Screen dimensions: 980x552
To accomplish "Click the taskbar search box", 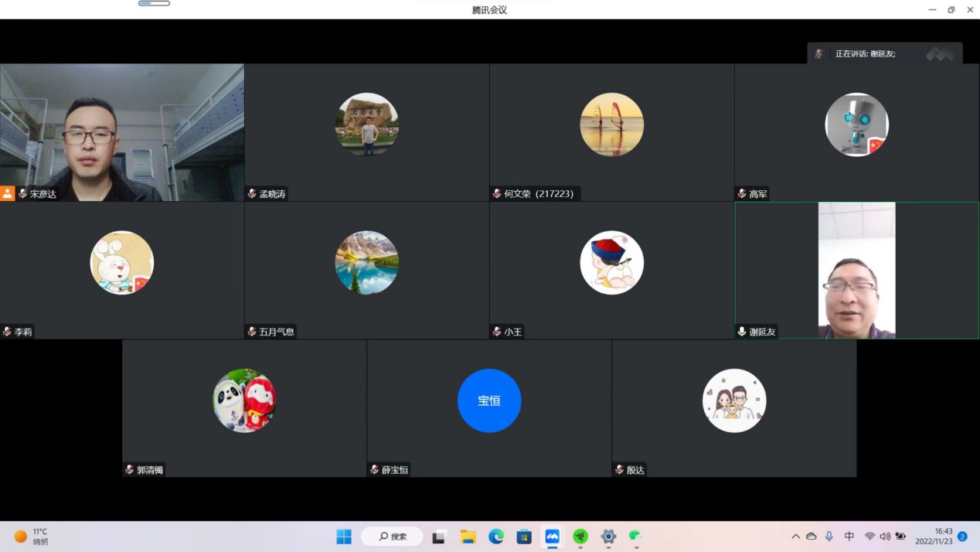I will click(x=394, y=537).
